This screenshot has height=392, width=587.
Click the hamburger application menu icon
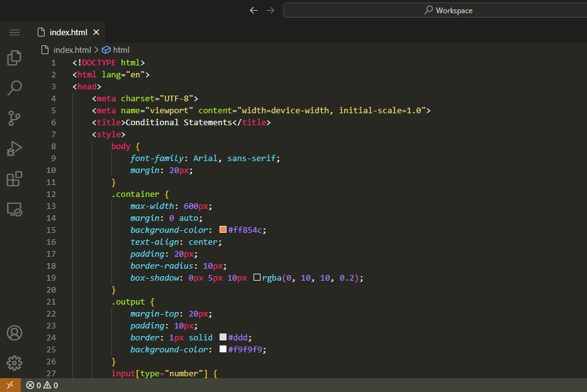coord(14,32)
